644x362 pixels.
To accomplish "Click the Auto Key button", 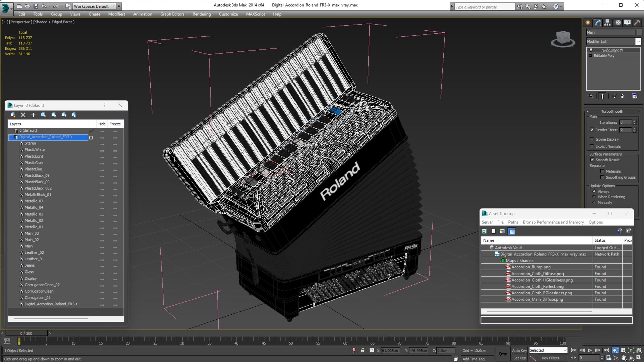I will [x=519, y=350].
